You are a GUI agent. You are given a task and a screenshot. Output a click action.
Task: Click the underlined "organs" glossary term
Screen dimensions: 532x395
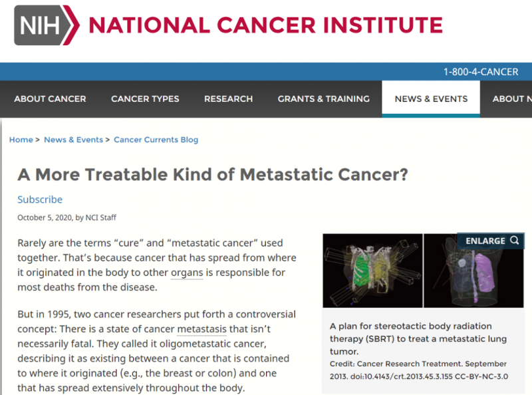pos(187,273)
